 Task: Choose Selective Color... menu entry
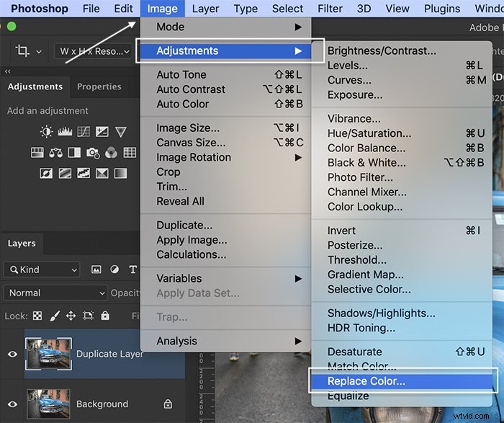click(x=402, y=290)
